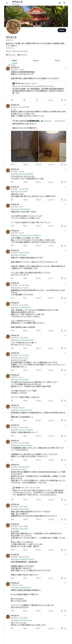Click the Translate bio link
The image size is (72, 644).
(x=10, y=48)
